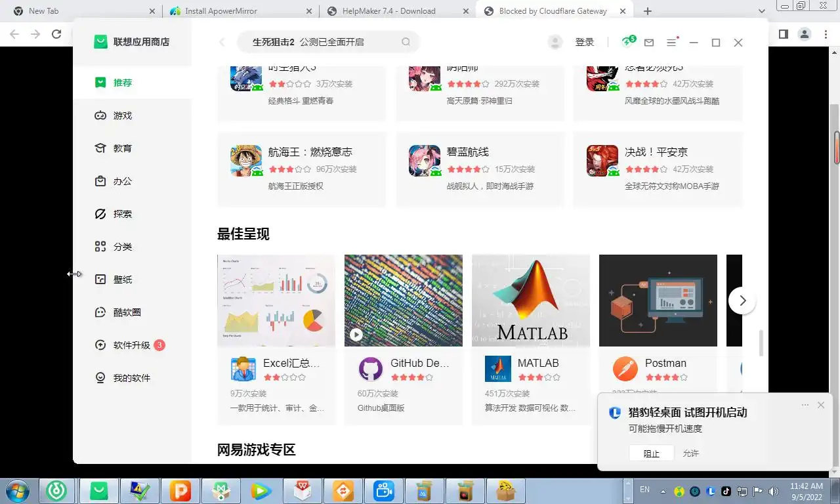Open the 游戏 games sidebar section
840x504 pixels.
pos(123,115)
